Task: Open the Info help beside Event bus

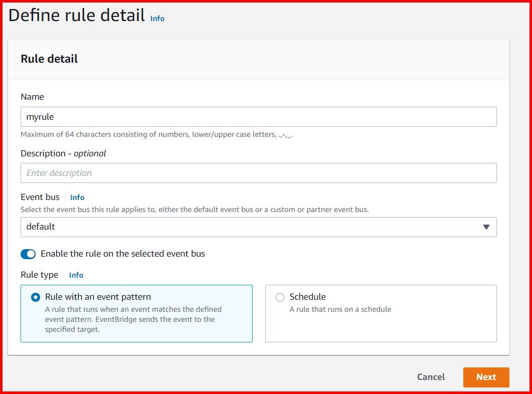Action: coord(77,198)
